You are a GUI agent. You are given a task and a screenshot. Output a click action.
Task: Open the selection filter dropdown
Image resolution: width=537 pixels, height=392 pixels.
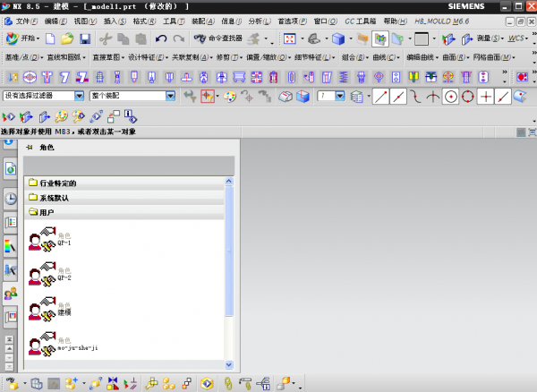point(79,96)
